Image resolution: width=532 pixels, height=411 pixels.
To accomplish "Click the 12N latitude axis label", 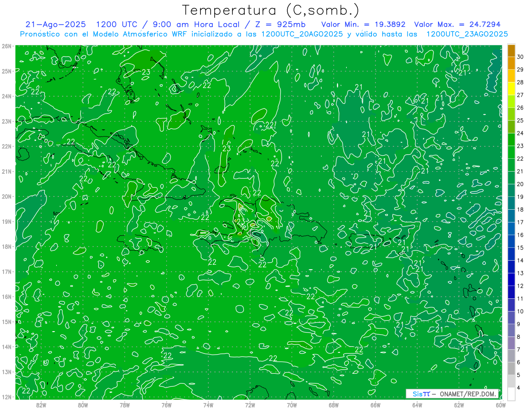I will coord(7,397).
